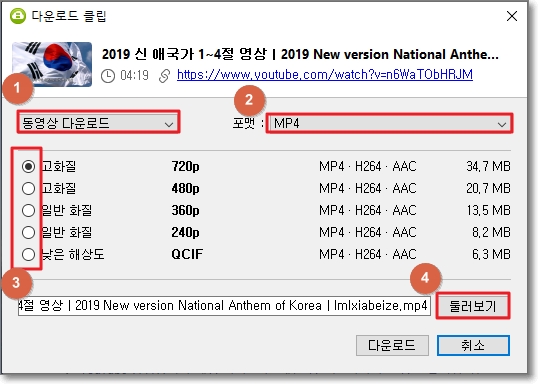Click the green app icon in title bar
The height and width of the screenshot is (384, 538).
(17, 16)
